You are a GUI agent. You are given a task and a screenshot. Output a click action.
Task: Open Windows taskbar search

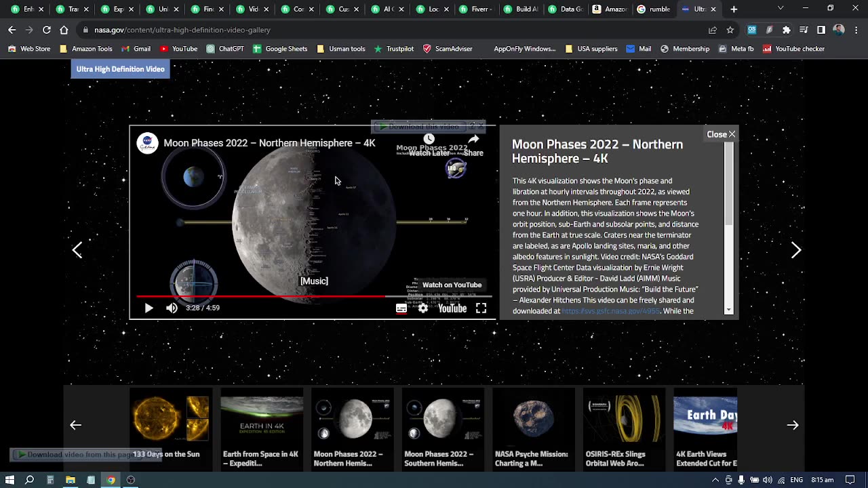pyautogui.click(x=30, y=480)
